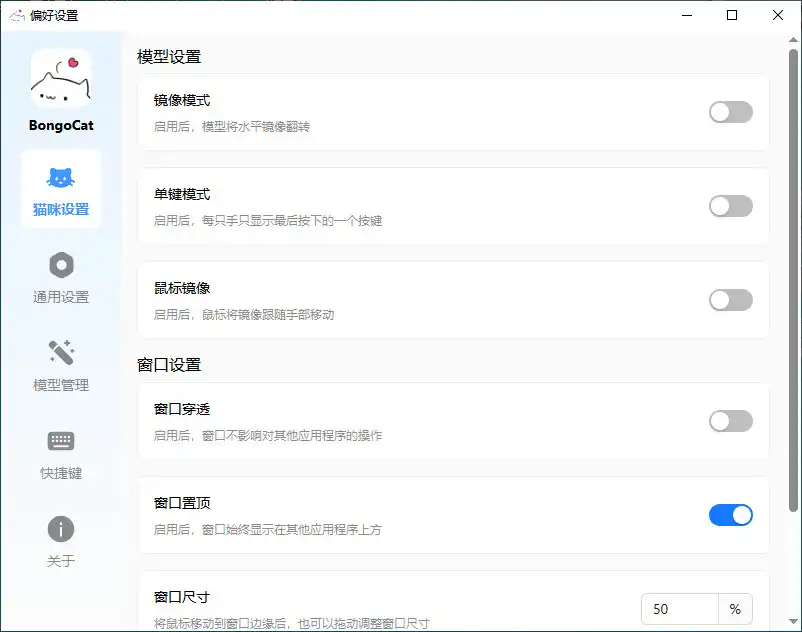Enable the 镜像模式 switch
802x632 pixels.
[x=730, y=112]
